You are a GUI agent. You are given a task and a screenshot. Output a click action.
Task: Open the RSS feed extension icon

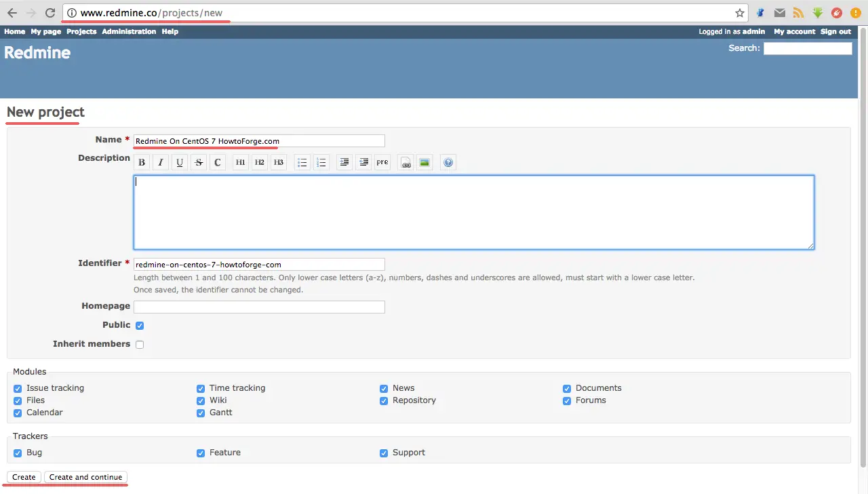click(799, 13)
